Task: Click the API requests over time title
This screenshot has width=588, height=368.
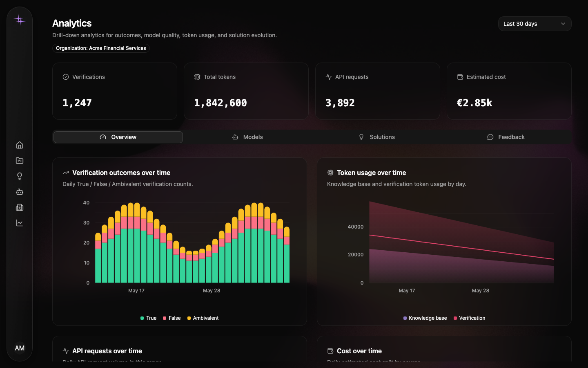Action: coord(107,351)
